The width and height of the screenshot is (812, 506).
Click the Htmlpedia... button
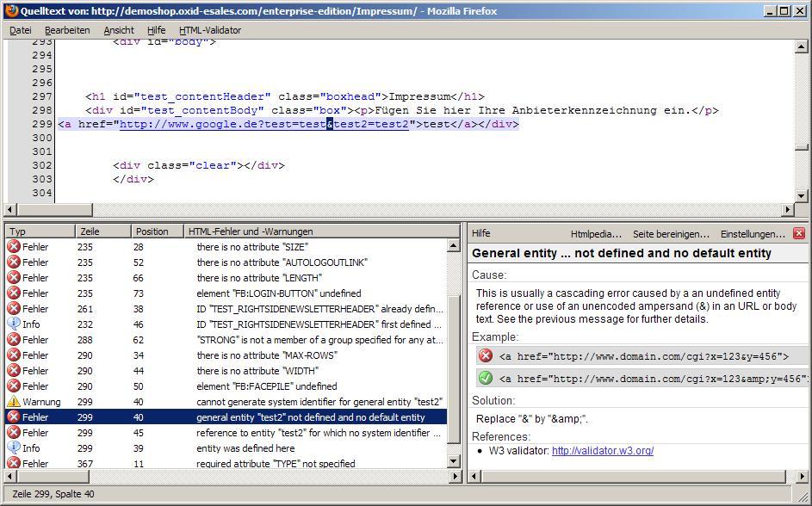596,234
